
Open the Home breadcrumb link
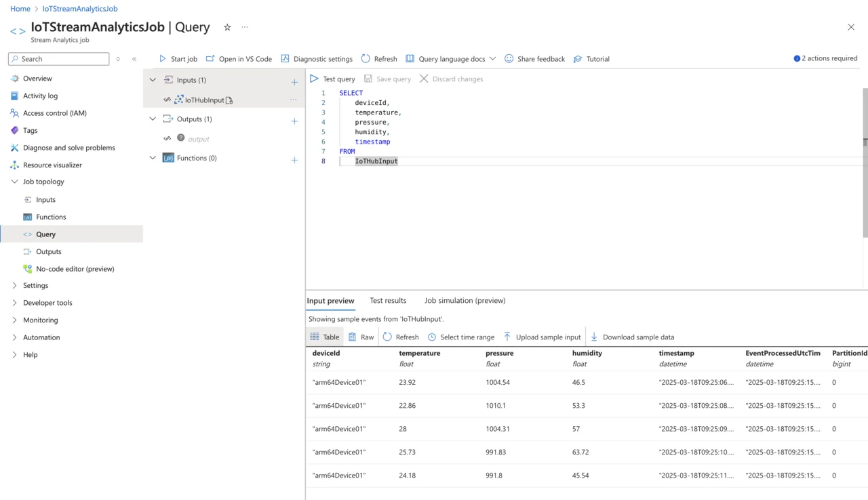point(20,9)
